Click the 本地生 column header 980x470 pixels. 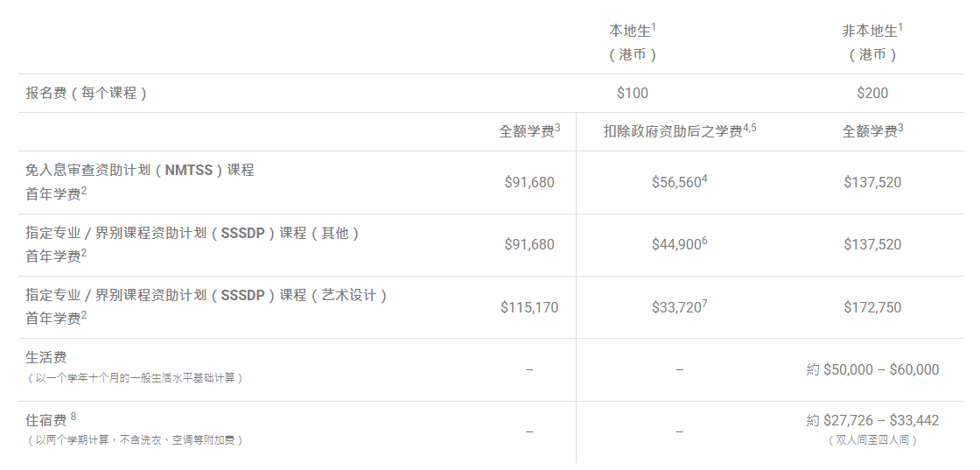pyautogui.click(x=629, y=31)
